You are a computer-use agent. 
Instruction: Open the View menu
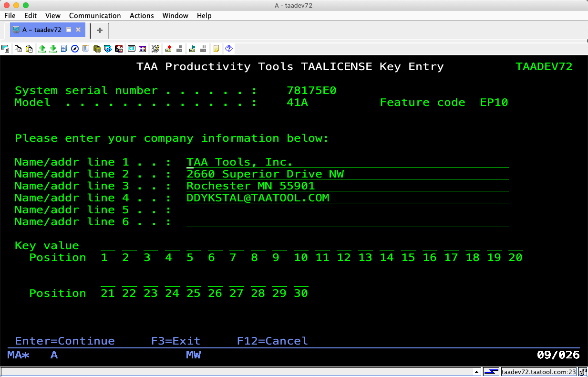(53, 16)
